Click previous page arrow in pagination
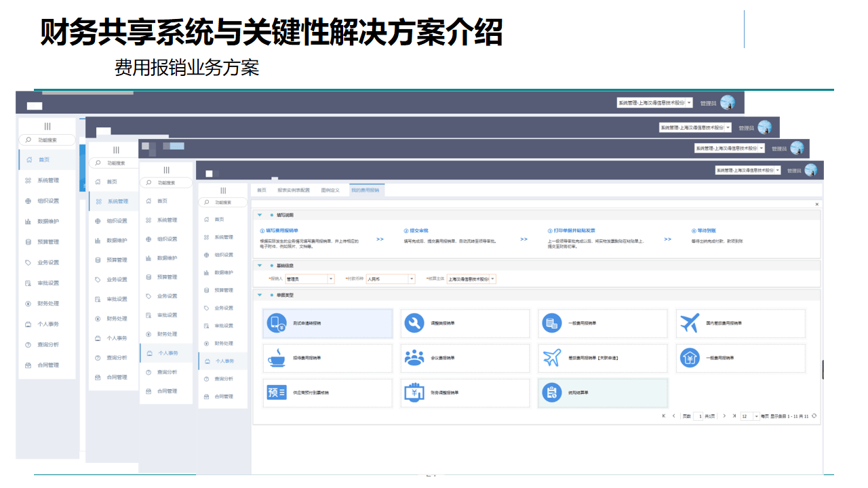868x488 pixels. tap(673, 416)
